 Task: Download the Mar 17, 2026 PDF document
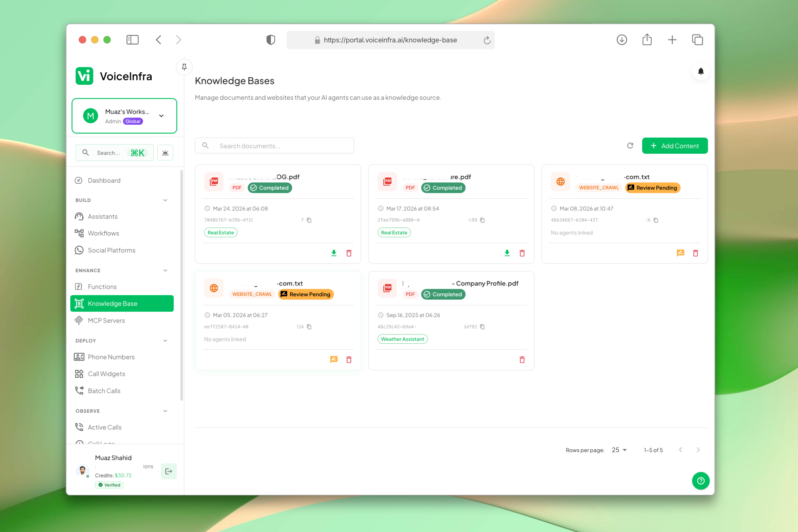tap(507, 253)
